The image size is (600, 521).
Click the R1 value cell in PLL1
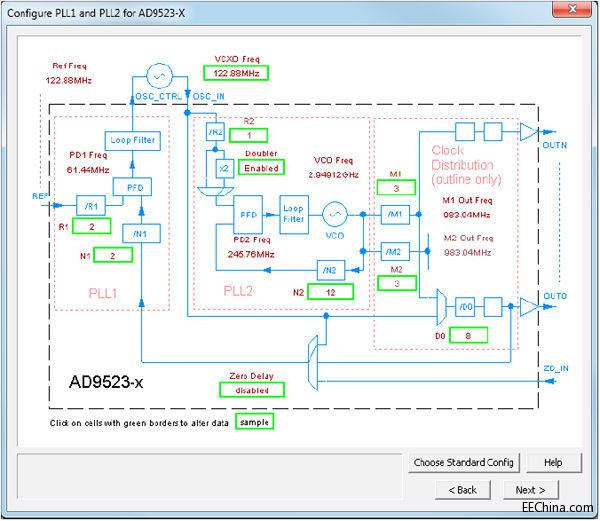pyautogui.click(x=92, y=227)
